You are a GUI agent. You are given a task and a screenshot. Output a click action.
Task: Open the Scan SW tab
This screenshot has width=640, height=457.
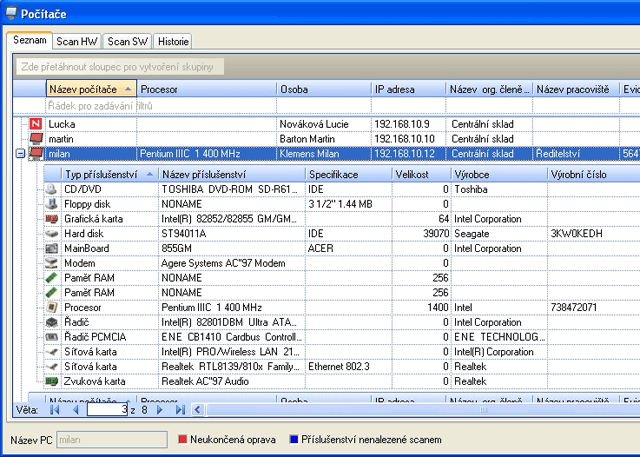point(127,42)
